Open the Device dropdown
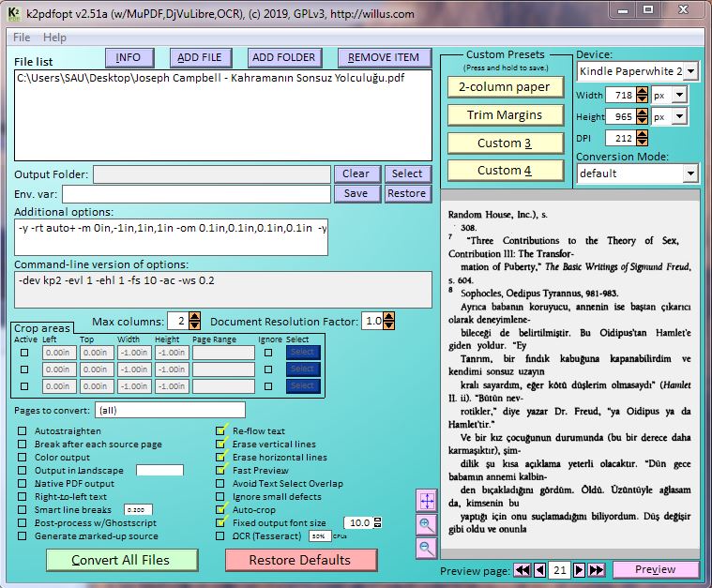The image size is (712, 588). tap(690, 71)
